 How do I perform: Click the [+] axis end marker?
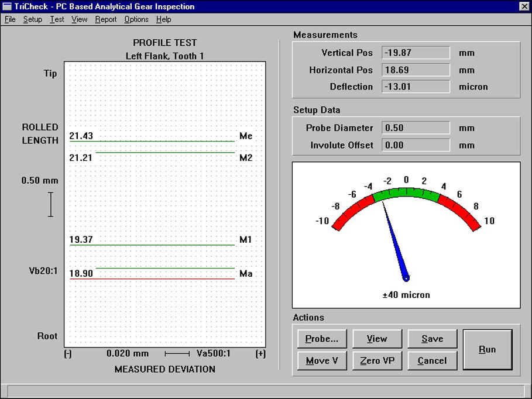260,354
